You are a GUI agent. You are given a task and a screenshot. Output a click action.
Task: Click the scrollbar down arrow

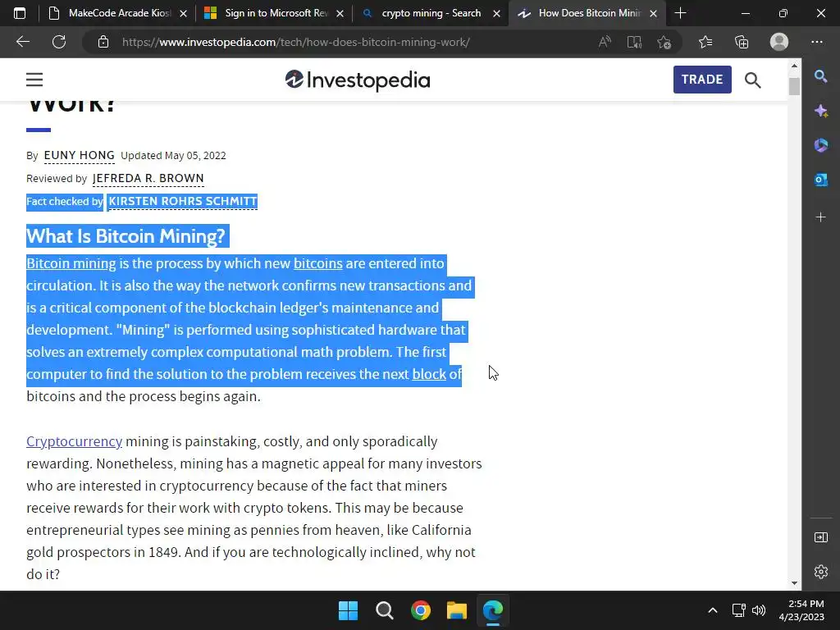coord(794,583)
